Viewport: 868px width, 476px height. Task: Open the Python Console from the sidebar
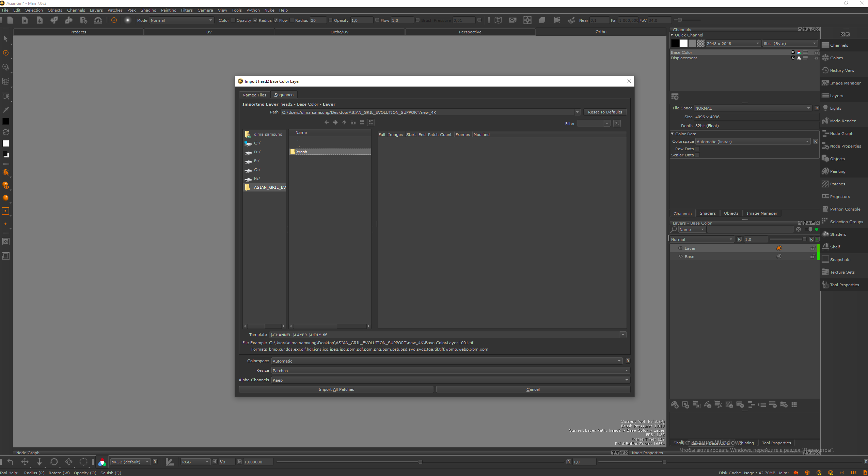(845, 209)
